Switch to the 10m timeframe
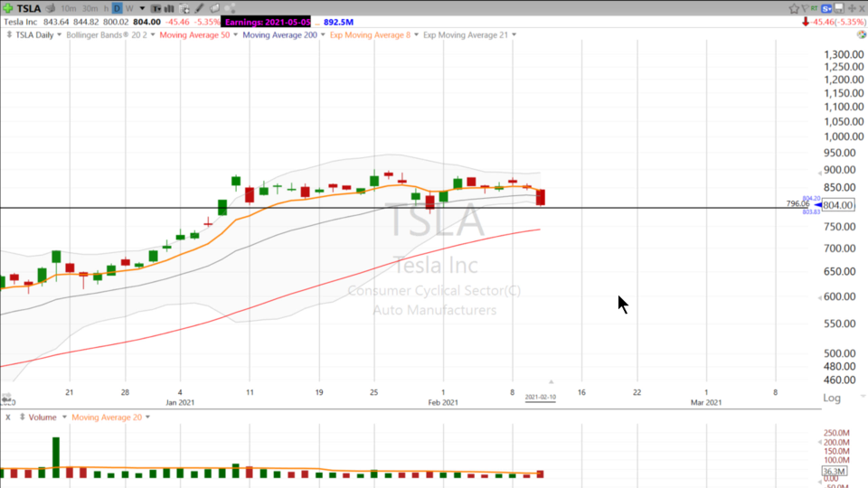The width and height of the screenshot is (868, 488). (x=69, y=8)
